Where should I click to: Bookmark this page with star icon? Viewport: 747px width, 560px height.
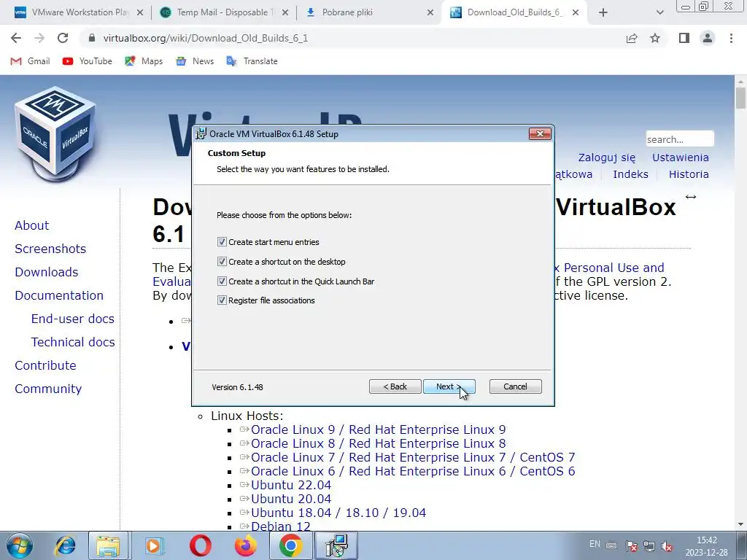[655, 38]
